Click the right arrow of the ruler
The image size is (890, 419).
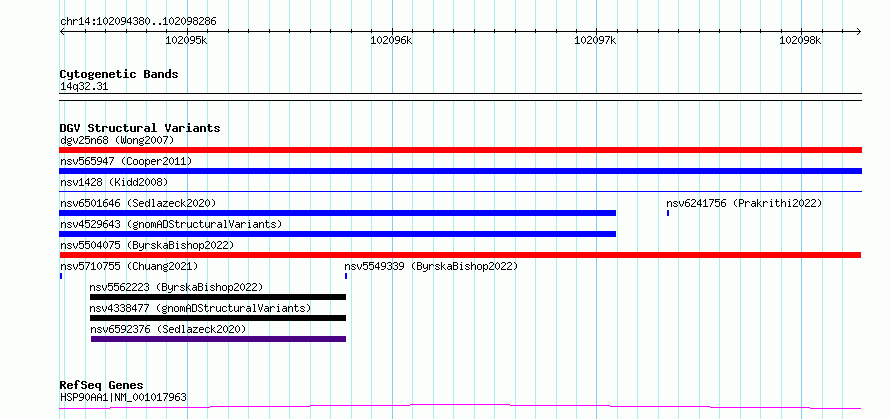[859, 31]
